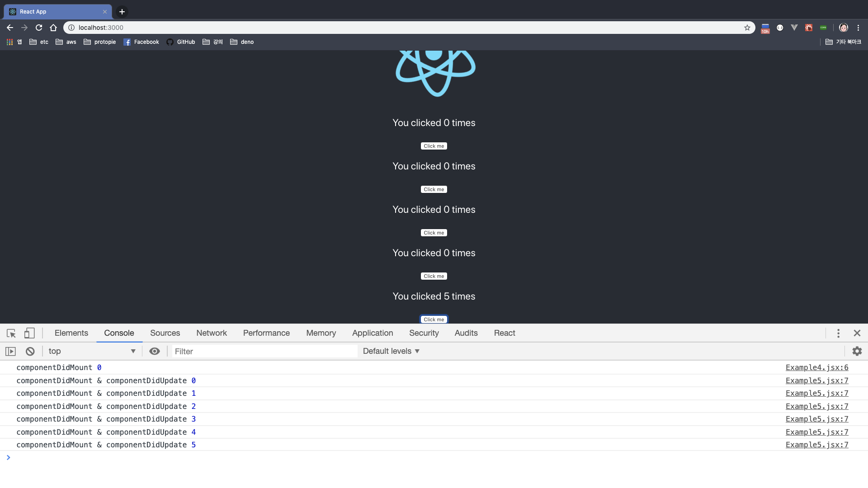Open a new browser tab

(122, 12)
